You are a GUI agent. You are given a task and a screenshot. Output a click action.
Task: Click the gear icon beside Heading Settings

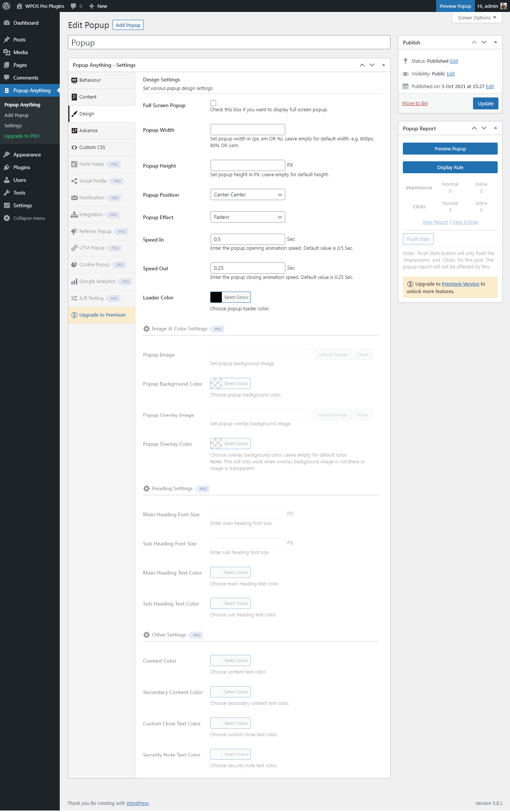pyautogui.click(x=147, y=489)
